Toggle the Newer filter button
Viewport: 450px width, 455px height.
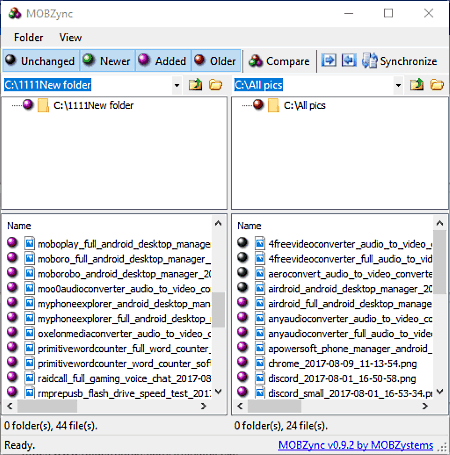tap(107, 61)
